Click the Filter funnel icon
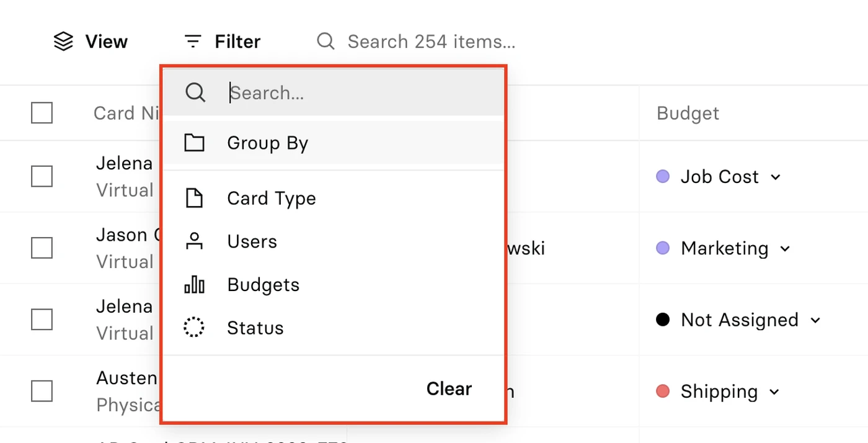Screen dimensions: 868x443 click(x=193, y=42)
